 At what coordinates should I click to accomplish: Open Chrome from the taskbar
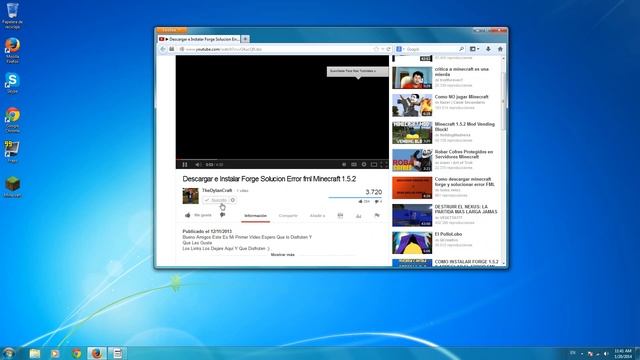click(x=76, y=353)
